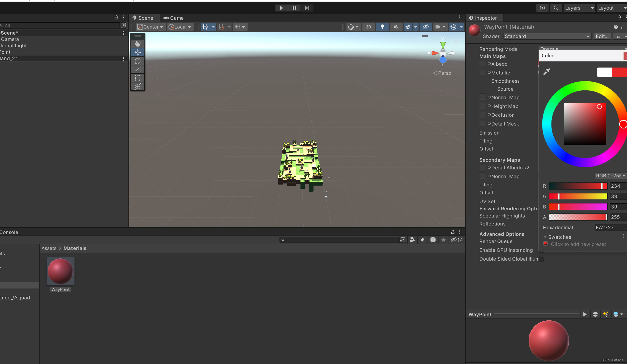Toggle Height Map checkbox on
Viewport: 627px width, 364px height.
click(484, 106)
